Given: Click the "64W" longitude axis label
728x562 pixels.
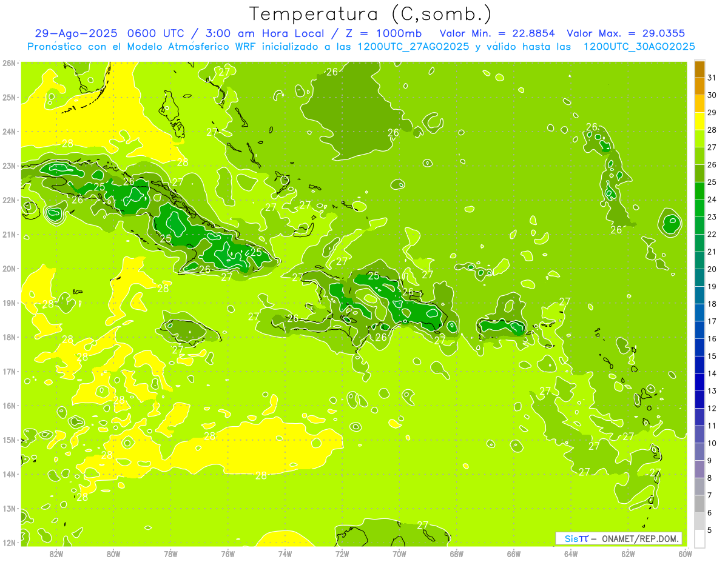Looking at the screenshot, I should pos(571,554).
